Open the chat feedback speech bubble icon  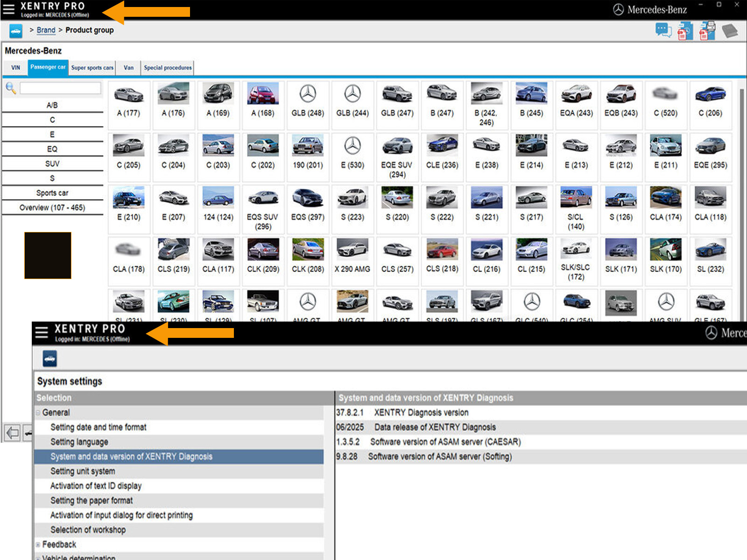663,31
